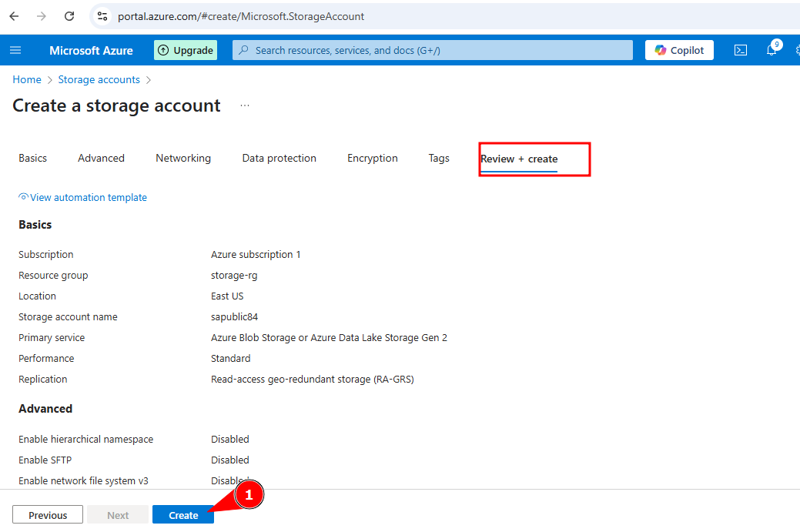Focus the Search resources, services, and docs box
This screenshot has height=532, width=800.
(433, 50)
